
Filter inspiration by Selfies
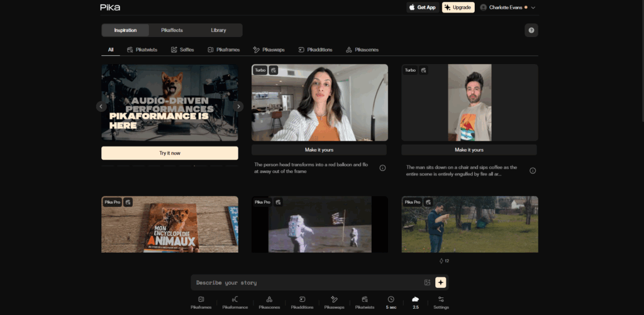click(182, 50)
